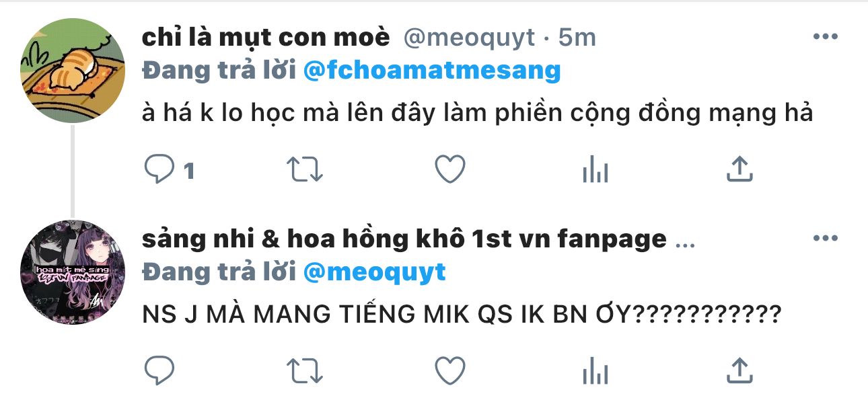This screenshot has width=868, height=400.
Task: View analytics for the first tweet
Action: [x=595, y=169]
